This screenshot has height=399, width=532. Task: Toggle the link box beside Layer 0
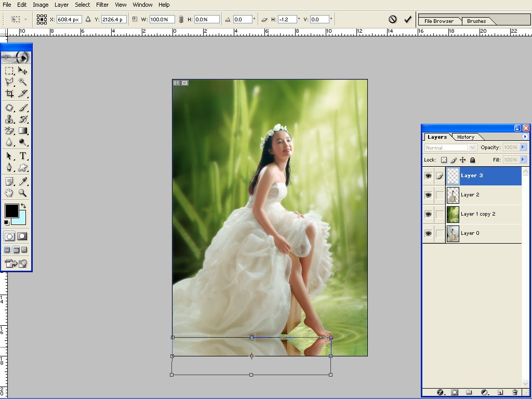pos(440,234)
